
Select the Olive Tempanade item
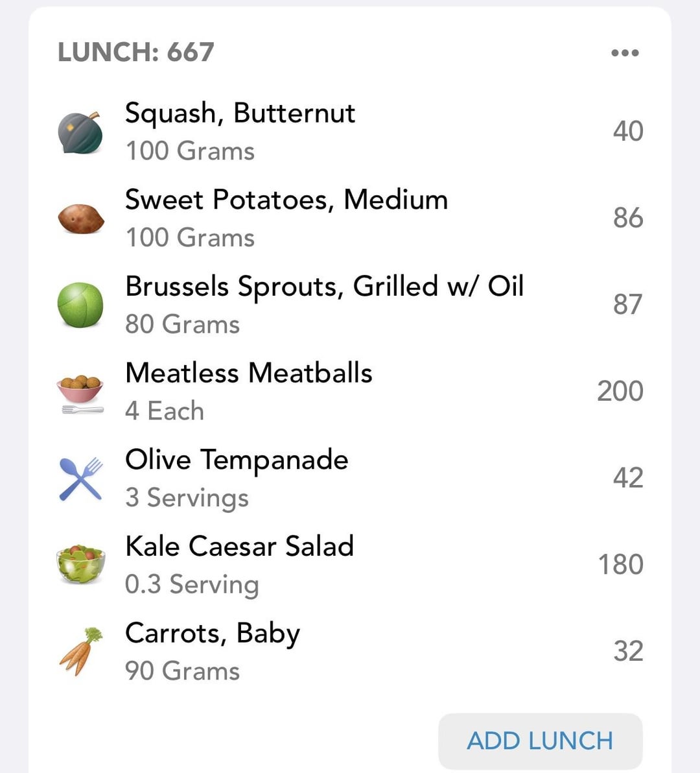pos(237,460)
